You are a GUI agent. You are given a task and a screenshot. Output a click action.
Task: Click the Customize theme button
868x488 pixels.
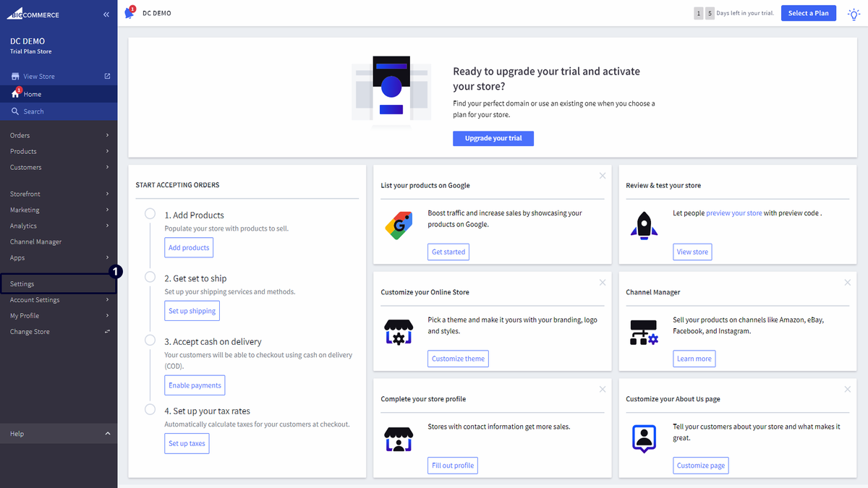[x=458, y=359]
